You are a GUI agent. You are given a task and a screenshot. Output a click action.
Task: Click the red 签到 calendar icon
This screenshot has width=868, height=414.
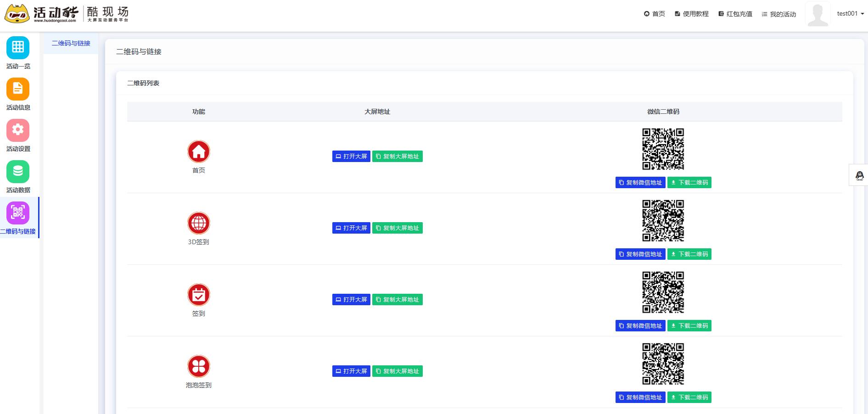click(199, 295)
